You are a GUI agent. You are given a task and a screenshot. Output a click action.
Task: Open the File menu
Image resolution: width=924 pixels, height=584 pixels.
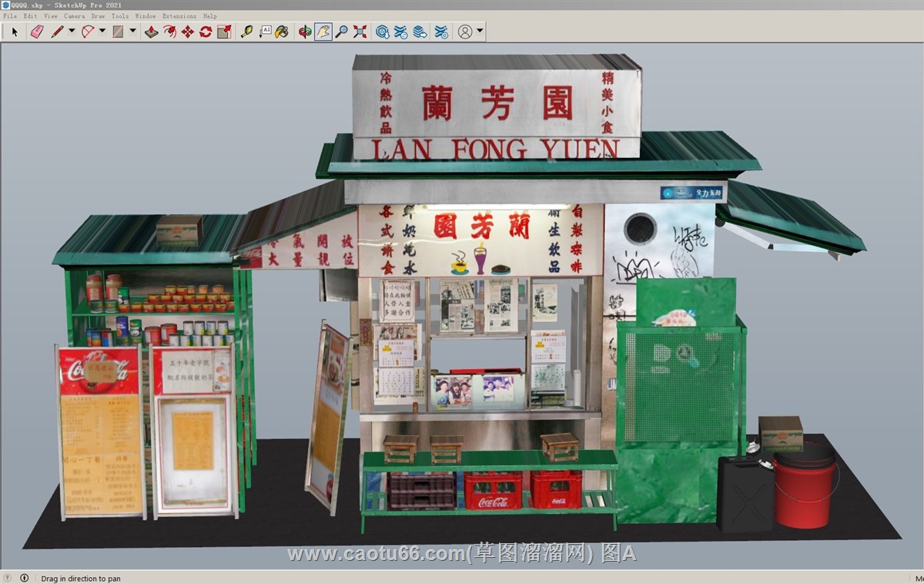click(x=9, y=15)
